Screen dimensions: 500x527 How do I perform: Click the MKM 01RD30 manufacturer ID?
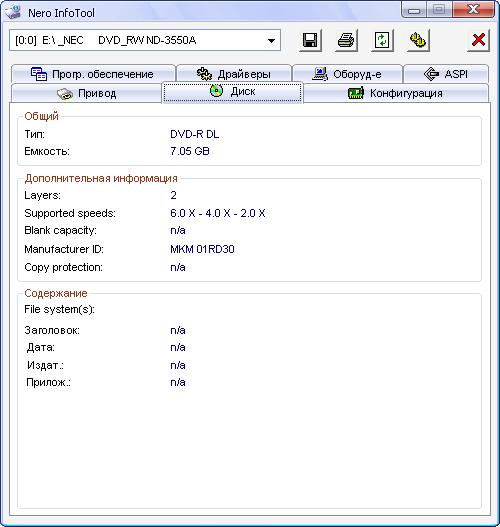click(202, 249)
